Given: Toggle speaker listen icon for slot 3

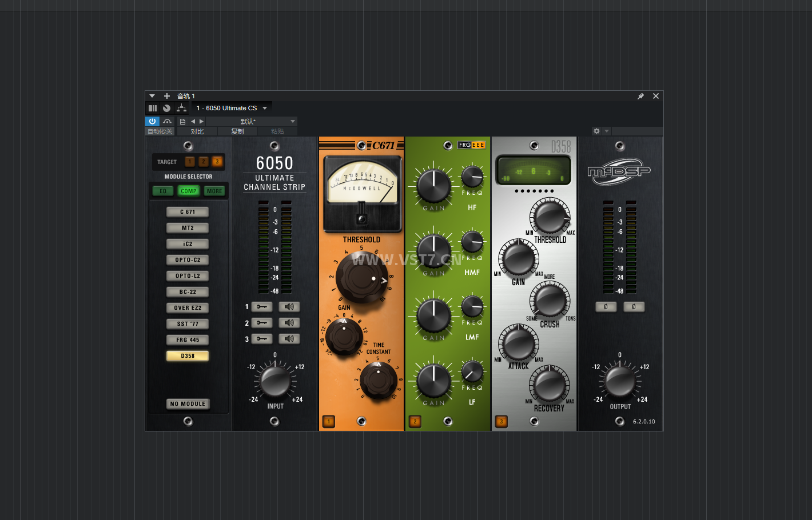Looking at the screenshot, I should click(289, 339).
